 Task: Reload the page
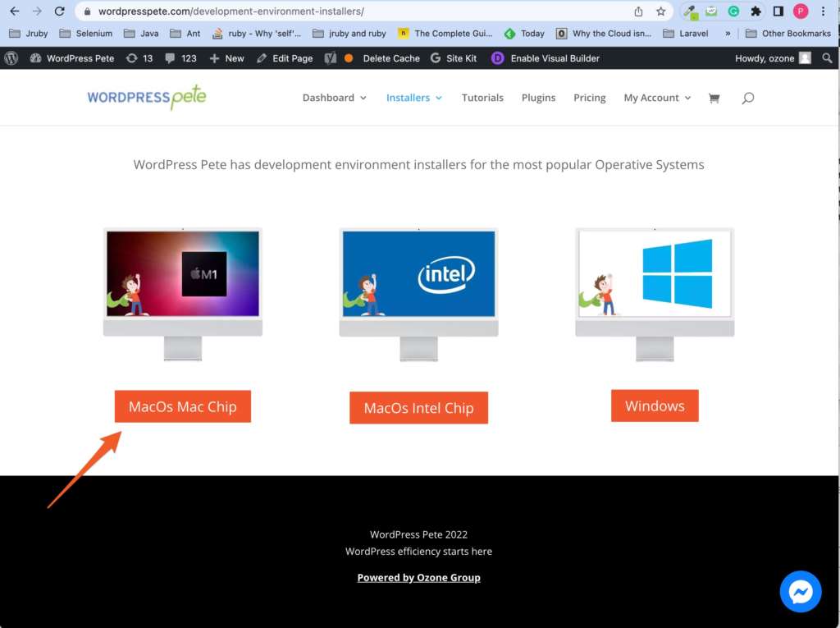[59, 11]
